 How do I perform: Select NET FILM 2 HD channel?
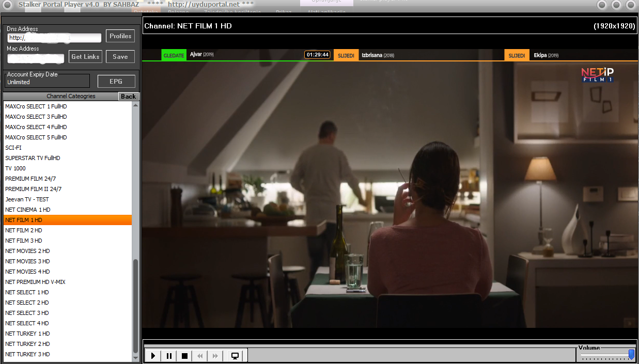click(68, 230)
